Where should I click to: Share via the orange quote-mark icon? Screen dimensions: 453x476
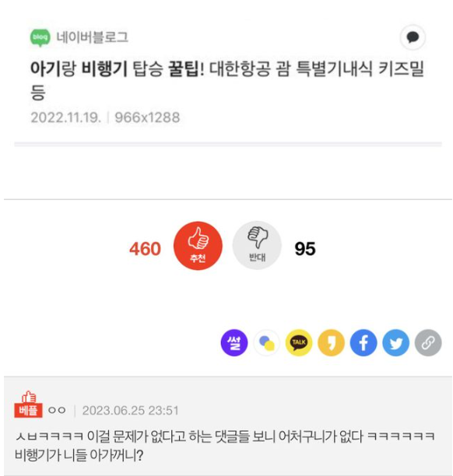coord(331,343)
